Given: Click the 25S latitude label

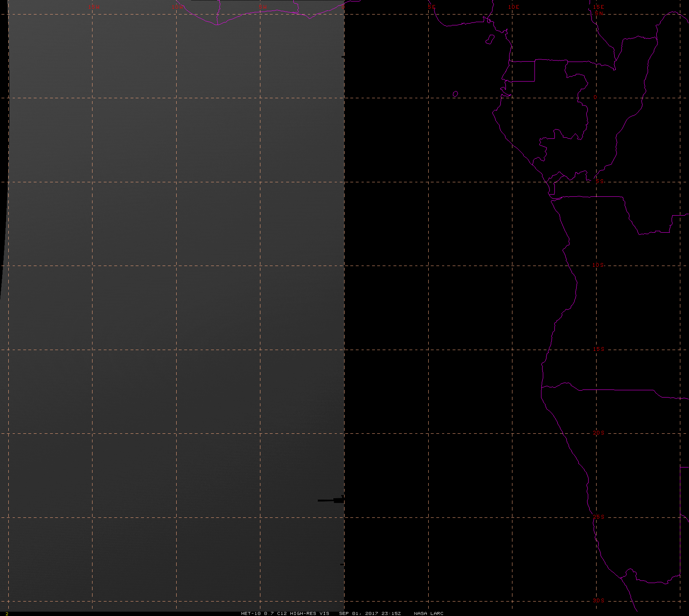Looking at the screenshot, I should tap(599, 517).
